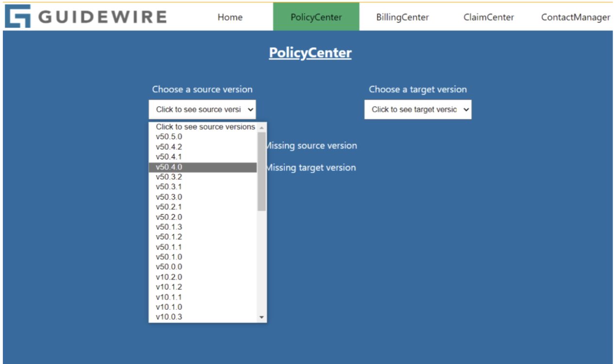Collapse the source version dropdown

202,110
